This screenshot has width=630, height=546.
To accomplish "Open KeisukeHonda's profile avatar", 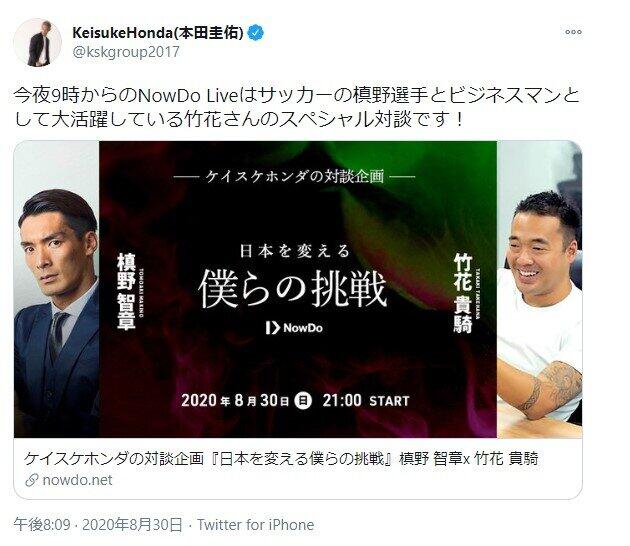I will pyautogui.click(x=38, y=43).
